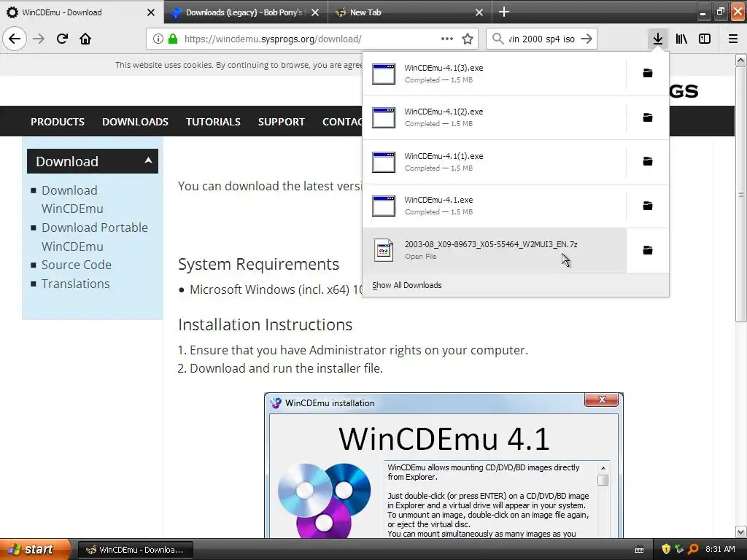Viewport: 747px width, 560px height.
Task: Close the WinCDEmu - Download tab
Action: tap(151, 12)
